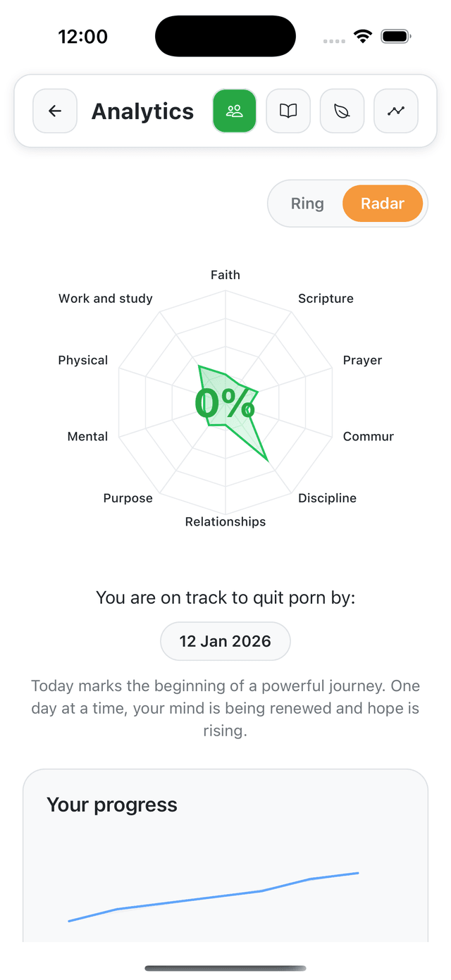Open the leaf icon tab

342,111
